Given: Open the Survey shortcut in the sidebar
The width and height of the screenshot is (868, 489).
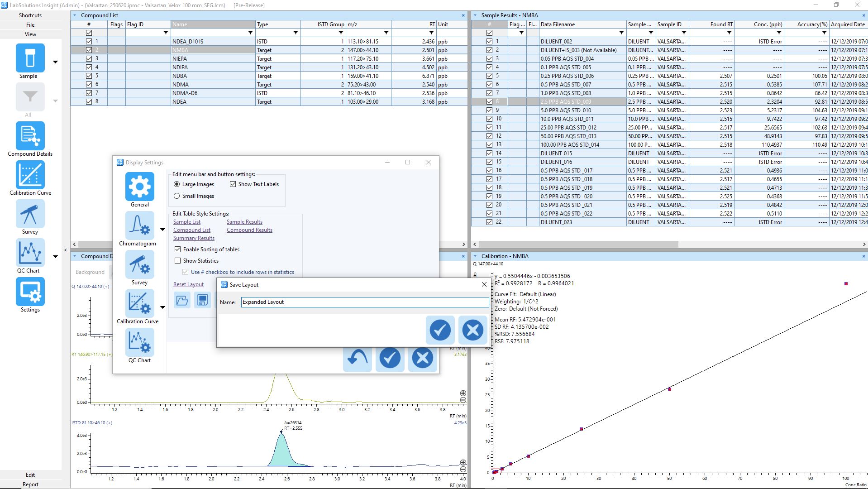Looking at the screenshot, I should coord(30,214).
